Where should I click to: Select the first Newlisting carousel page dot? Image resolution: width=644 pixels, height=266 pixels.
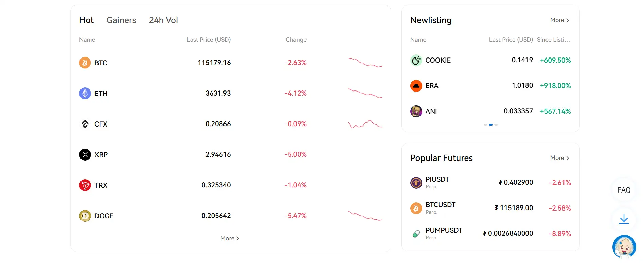486,125
